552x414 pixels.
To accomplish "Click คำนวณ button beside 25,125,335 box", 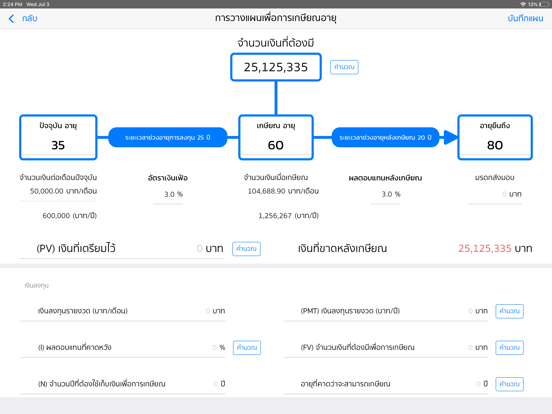I will 344,67.
